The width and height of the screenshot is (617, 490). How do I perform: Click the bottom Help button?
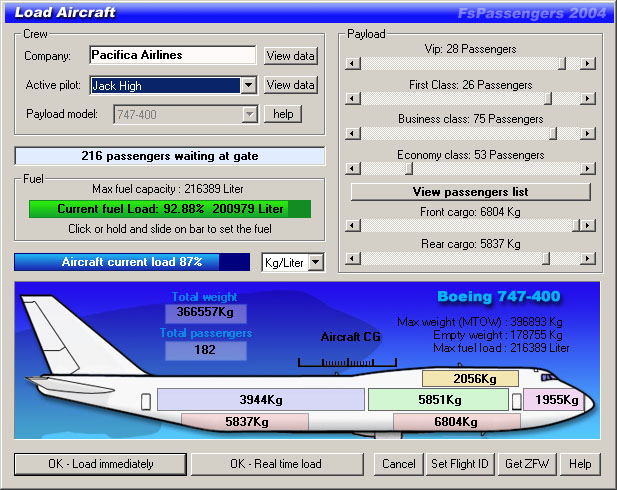[x=580, y=464]
